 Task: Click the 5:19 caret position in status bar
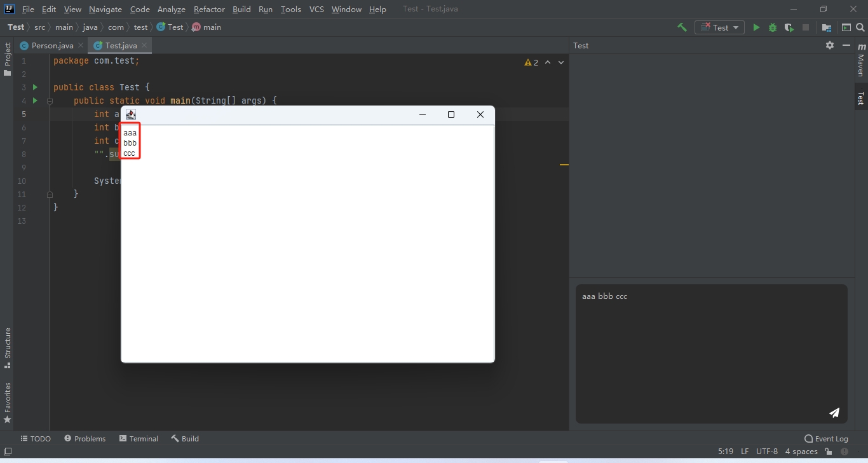[x=726, y=452]
